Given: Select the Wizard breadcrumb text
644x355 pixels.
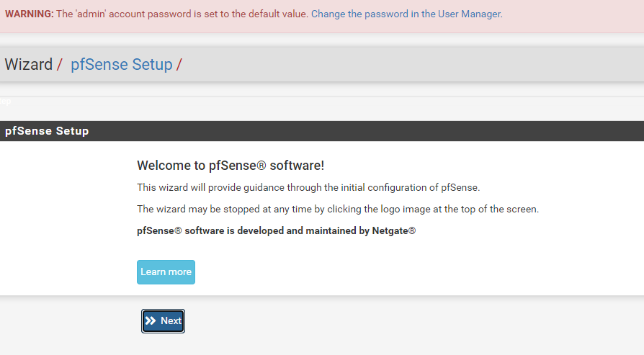Looking at the screenshot, I should click(x=28, y=65).
